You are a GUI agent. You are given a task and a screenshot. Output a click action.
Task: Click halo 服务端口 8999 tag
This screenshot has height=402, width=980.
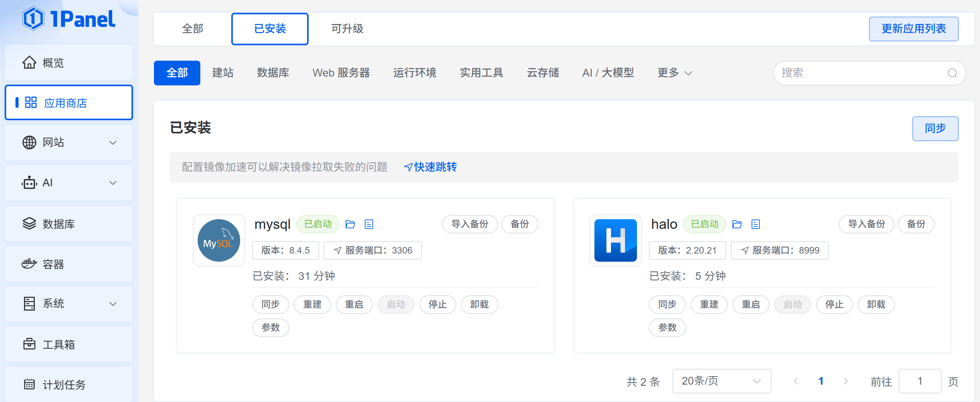click(780, 250)
